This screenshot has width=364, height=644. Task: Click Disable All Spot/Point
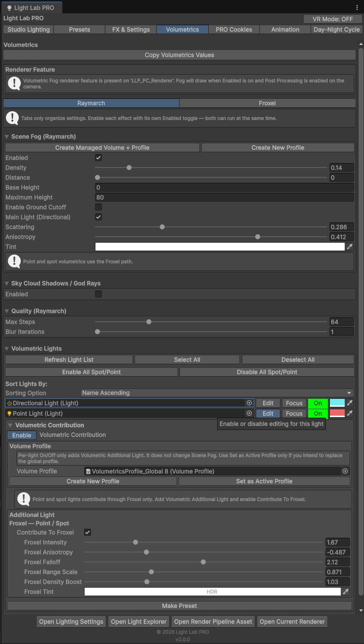coord(267,372)
